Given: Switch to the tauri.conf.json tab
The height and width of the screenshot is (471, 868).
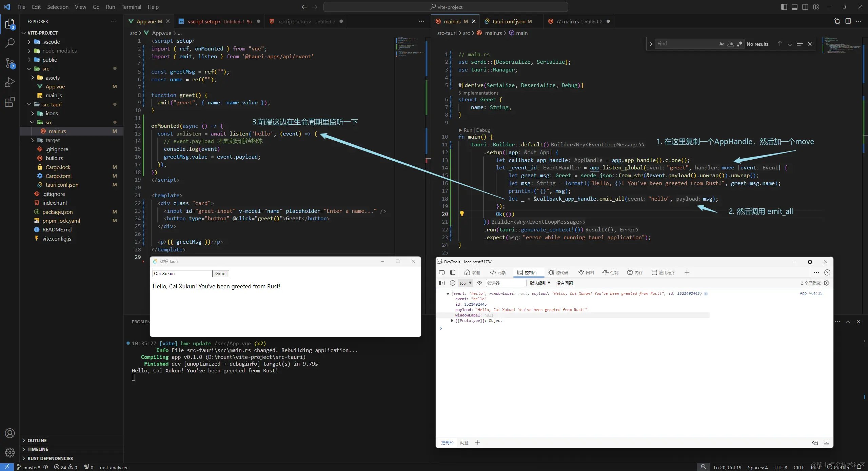Looking at the screenshot, I should (508, 21).
